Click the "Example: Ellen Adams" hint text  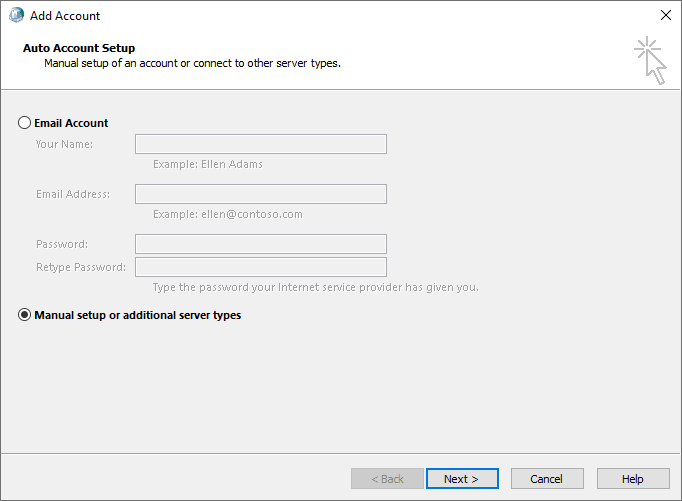click(x=208, y=164)
